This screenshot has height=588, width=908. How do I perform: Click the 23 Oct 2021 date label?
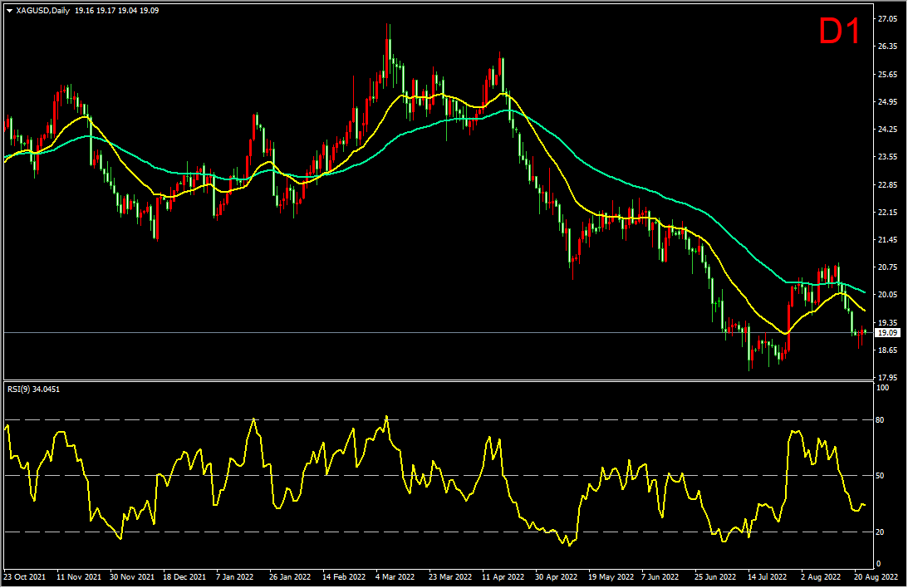click(x=25, y=577)
